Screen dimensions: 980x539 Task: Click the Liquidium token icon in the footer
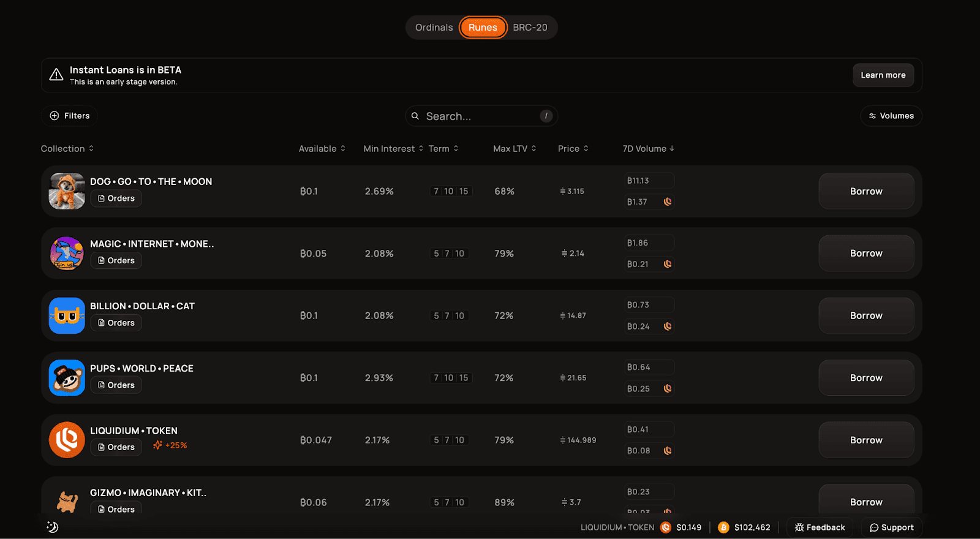(x=666, y=527)
